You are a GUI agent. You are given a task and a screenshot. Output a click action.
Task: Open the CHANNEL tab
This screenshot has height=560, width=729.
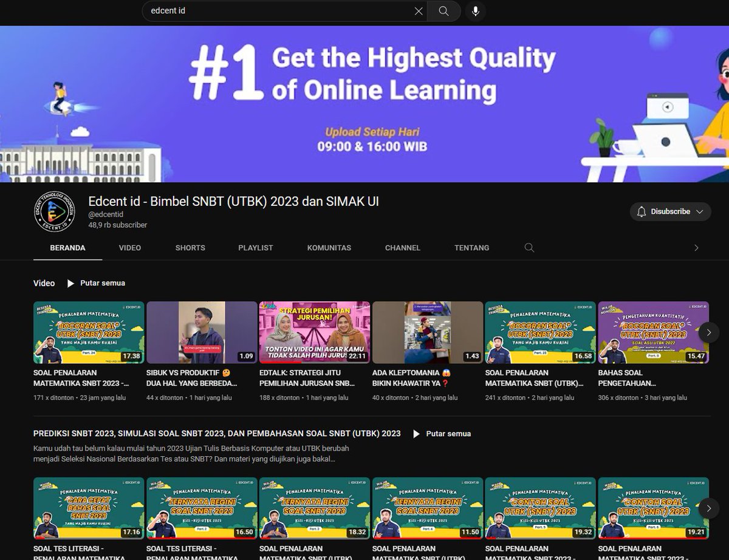pyautogui.click(x=403, y=248)
